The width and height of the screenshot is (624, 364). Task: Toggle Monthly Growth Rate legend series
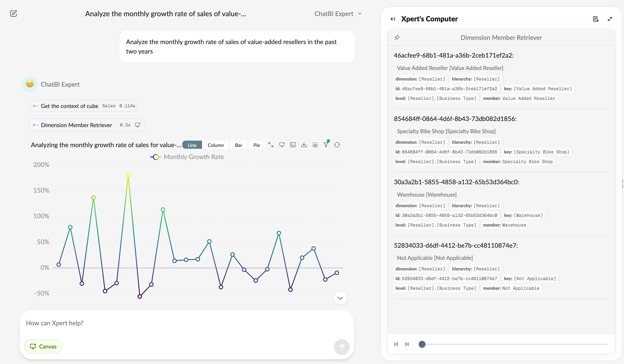(187, 157)
